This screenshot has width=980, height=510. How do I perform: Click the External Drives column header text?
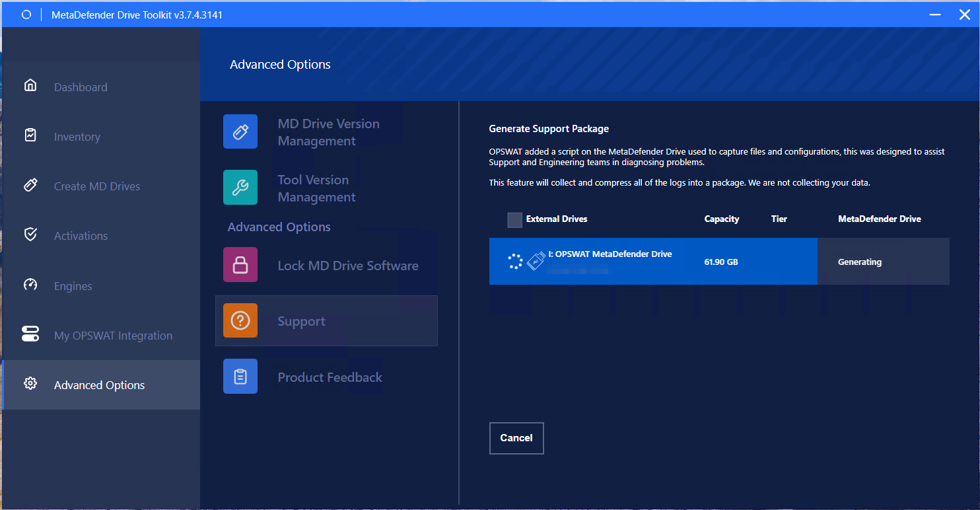pos(557,219)
